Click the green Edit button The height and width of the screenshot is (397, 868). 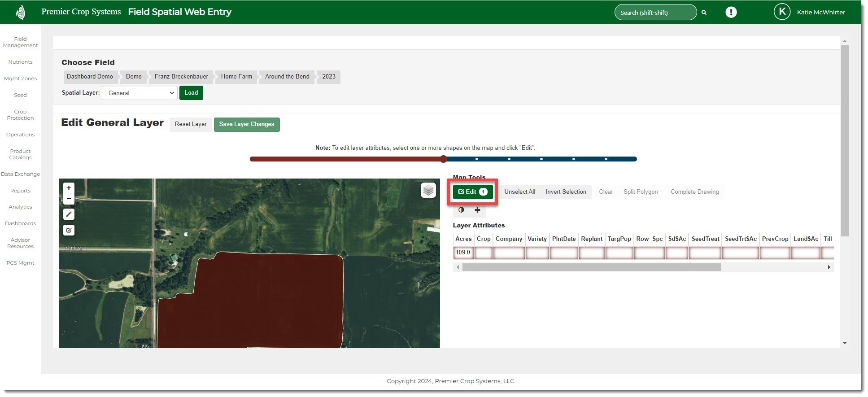coord(472,192)
